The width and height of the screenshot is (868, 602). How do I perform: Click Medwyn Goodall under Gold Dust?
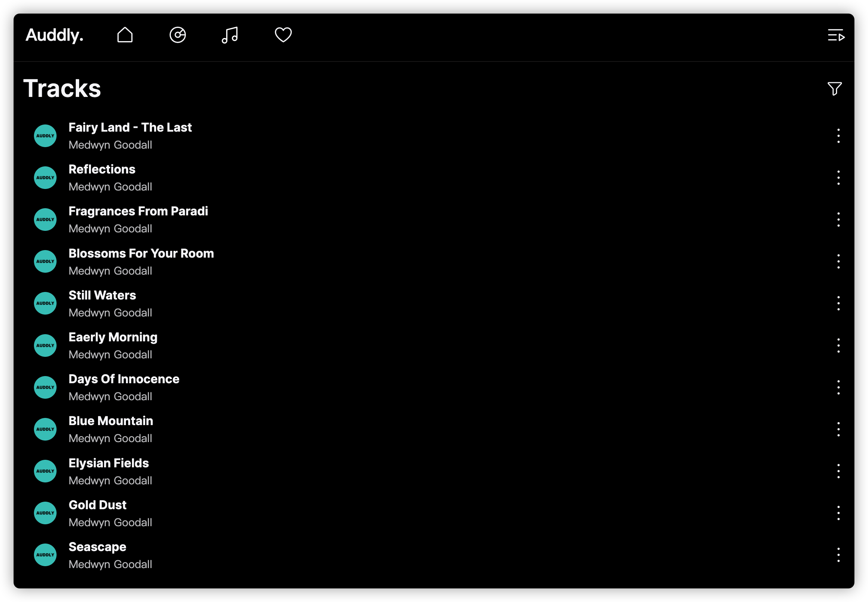110,523
